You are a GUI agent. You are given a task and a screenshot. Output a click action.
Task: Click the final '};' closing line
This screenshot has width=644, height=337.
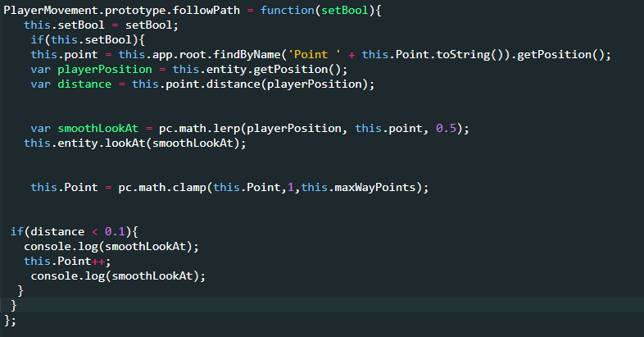[10, 321]
